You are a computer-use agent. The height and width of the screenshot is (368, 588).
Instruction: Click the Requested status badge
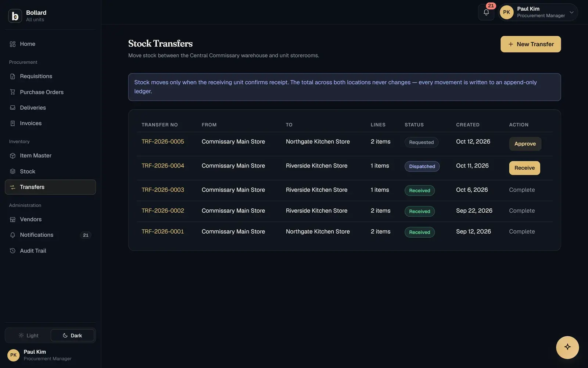click(x=422, y=142)
